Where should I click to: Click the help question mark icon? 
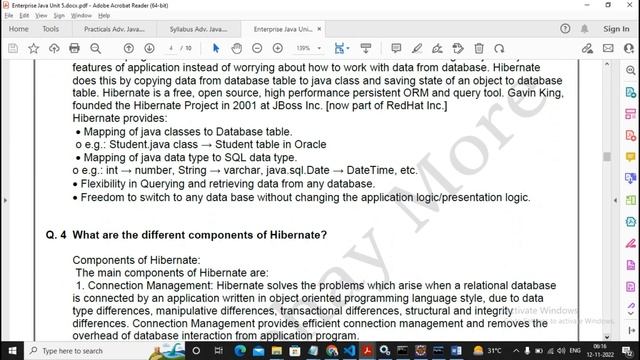pos(565,29)
